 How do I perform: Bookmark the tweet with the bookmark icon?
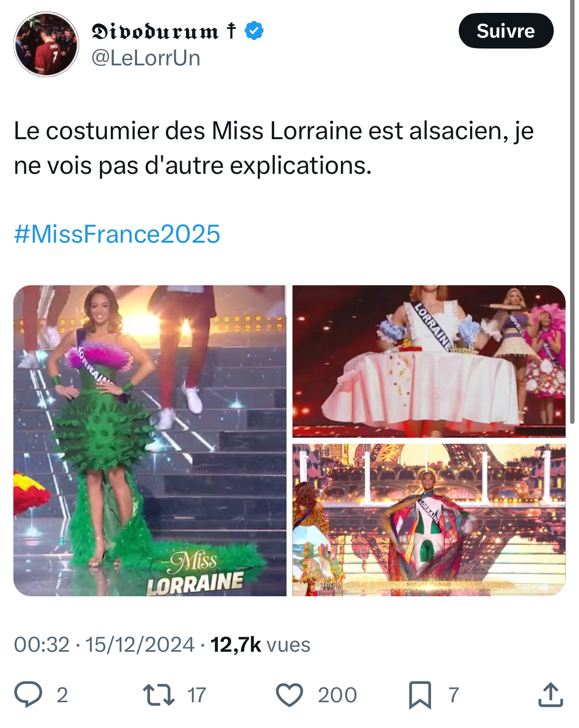point(420,695)
